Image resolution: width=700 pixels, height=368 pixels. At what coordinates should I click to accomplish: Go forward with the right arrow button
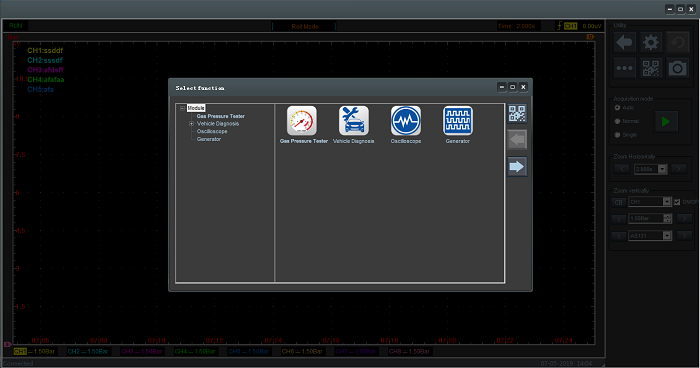517,167
